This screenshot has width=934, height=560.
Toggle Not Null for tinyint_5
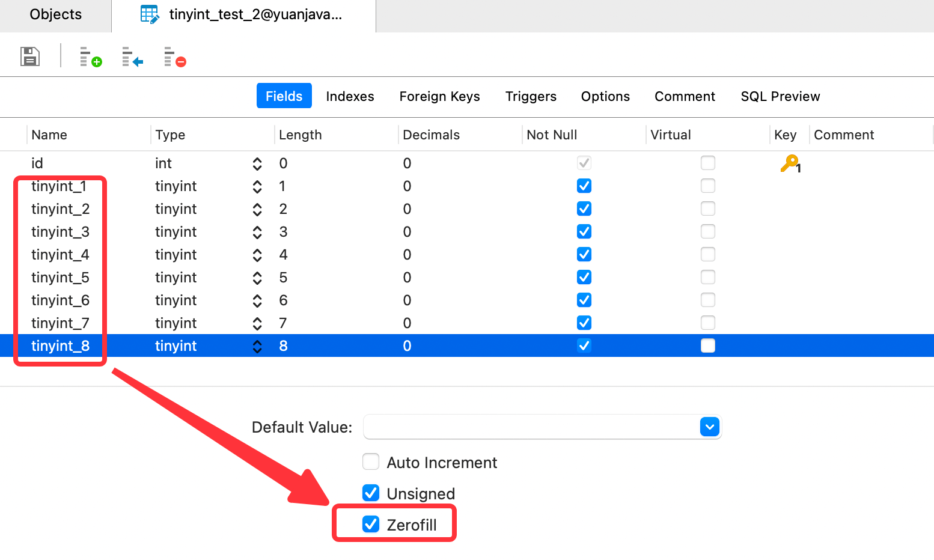point(584,278)
